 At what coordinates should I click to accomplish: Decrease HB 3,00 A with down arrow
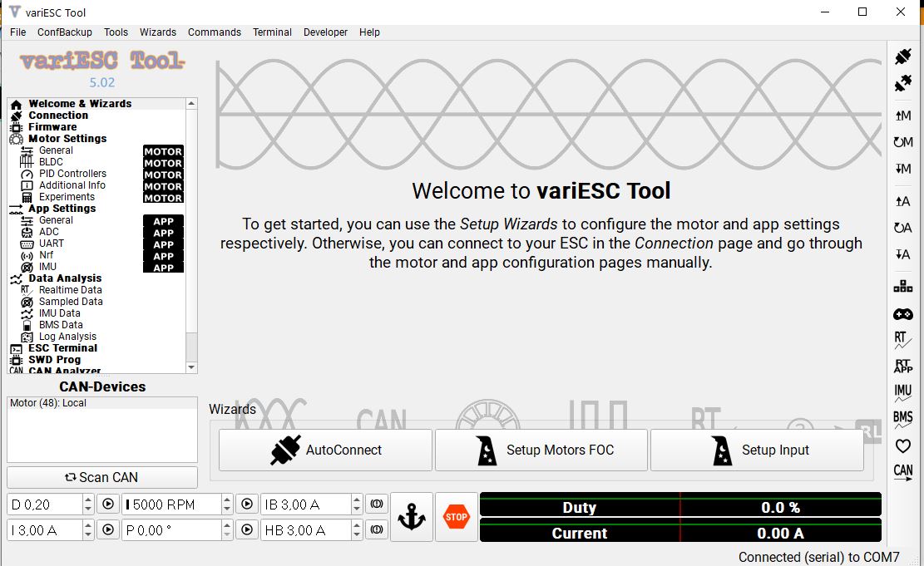(x=357, y=535)
